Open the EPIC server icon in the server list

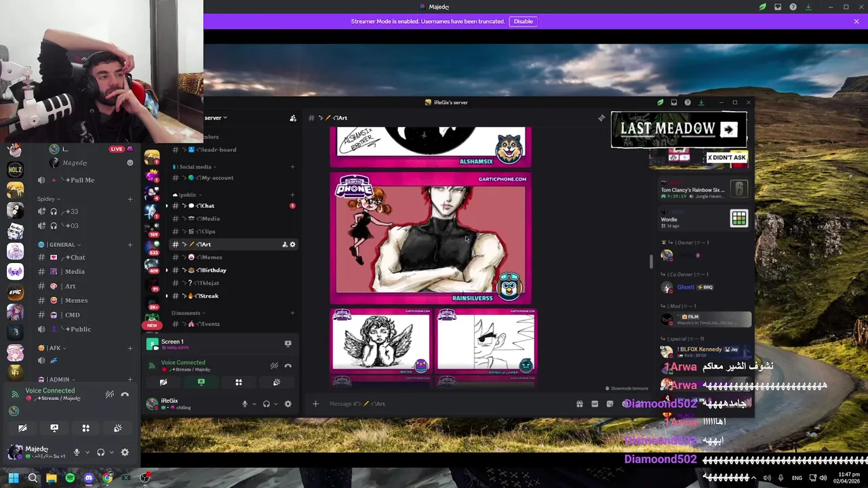[x=15, y=292]
